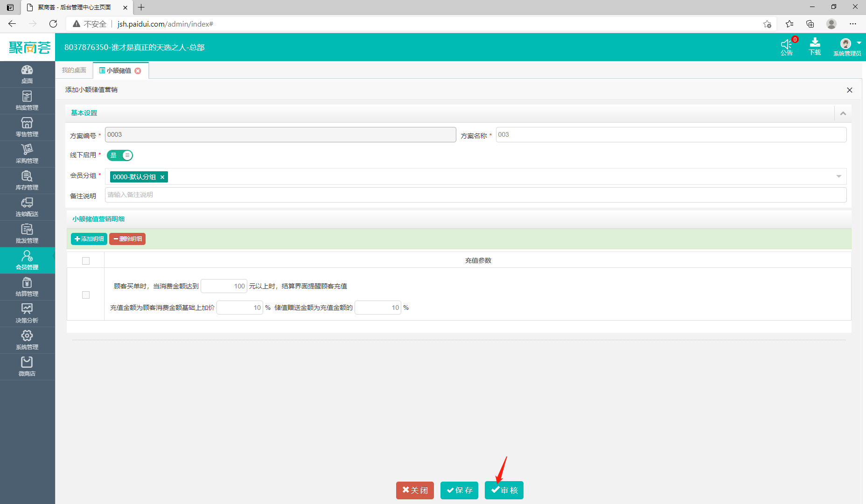This screenshot has height=504, width=866.
Task: Open 决策分析 in the sidebar
Action: tap(27, 314)
